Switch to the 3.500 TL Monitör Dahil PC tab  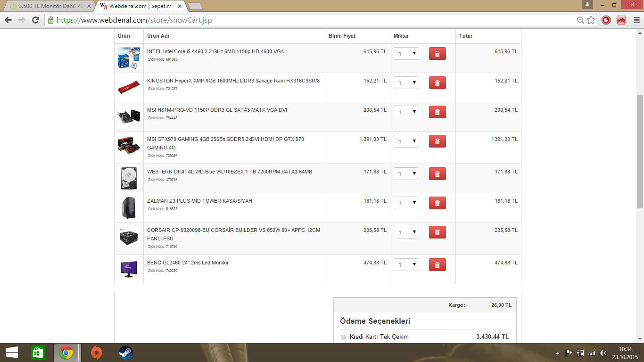(x=50, y=6)
